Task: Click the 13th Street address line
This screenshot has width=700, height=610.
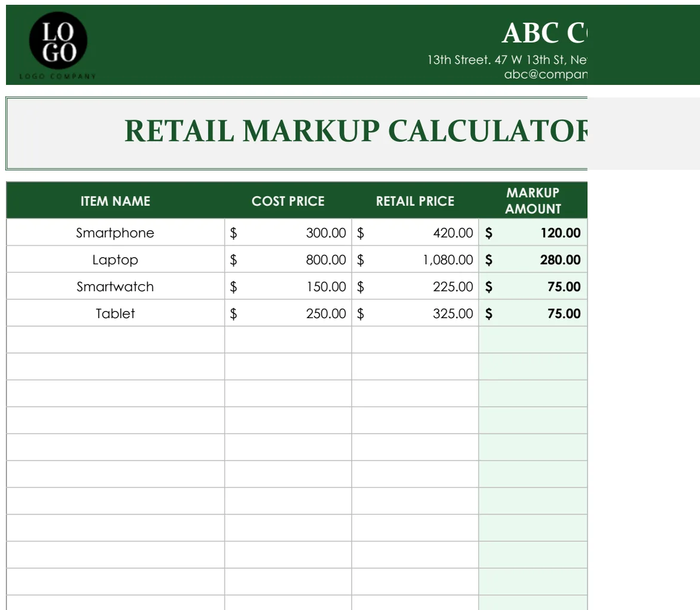Action: (x=507, y=60)
